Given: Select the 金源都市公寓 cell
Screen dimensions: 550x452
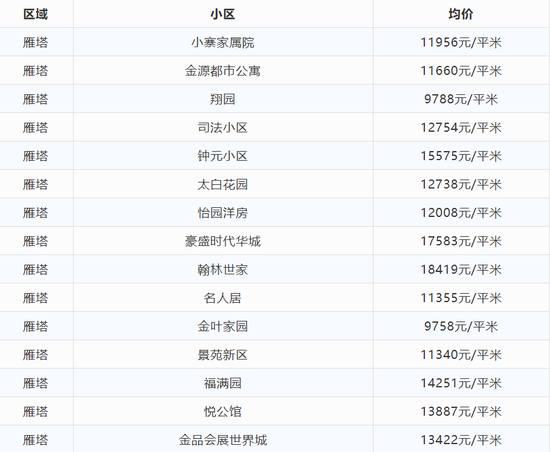Looking at the screenshot, I should tap(223, 71).
